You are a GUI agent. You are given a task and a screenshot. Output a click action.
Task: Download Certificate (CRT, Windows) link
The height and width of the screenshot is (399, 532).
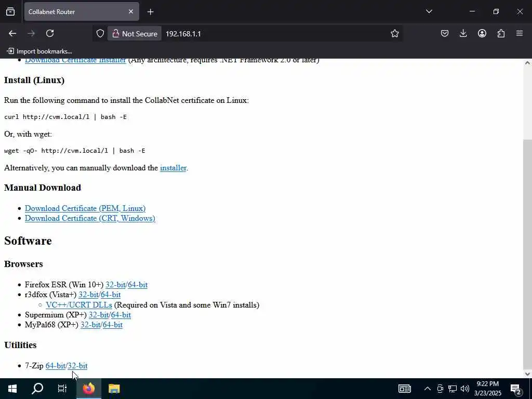point(90,218)
